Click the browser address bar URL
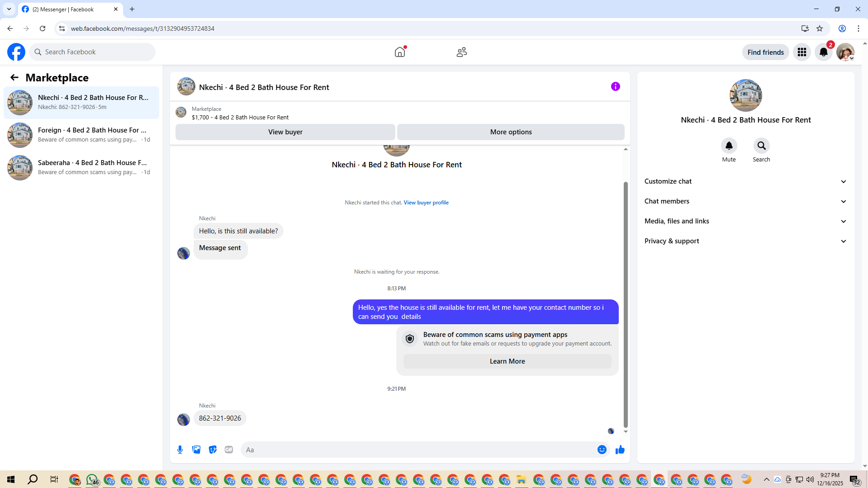The height and width of the screenshot is (488, 868). coord(142,28)
